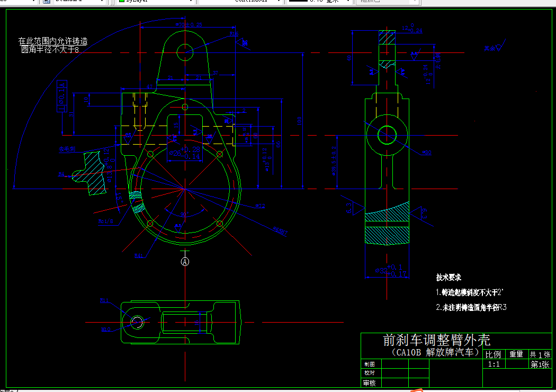Select the 90° angle dimension

pos(184,214)
